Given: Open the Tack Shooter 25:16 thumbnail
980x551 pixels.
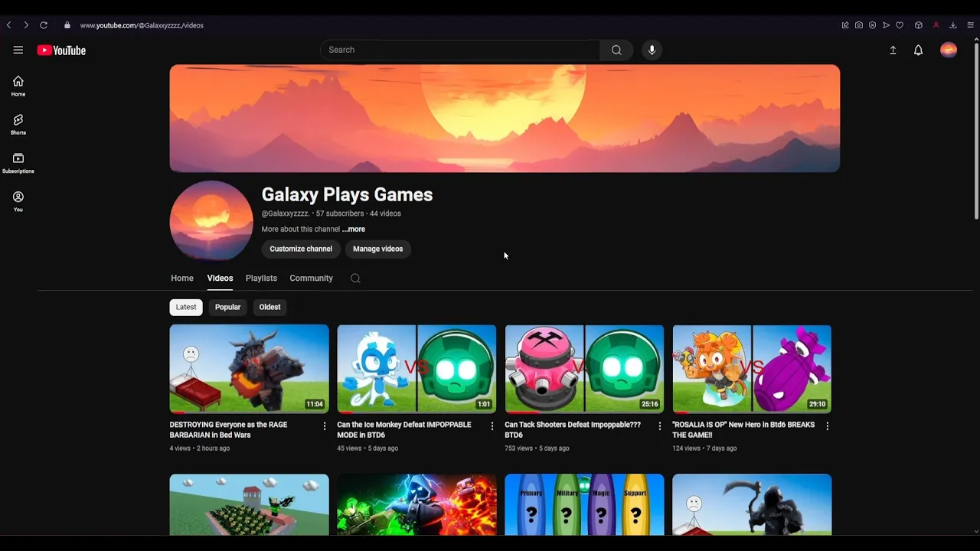Looking at the screenshot, I should tap(584, 369).
